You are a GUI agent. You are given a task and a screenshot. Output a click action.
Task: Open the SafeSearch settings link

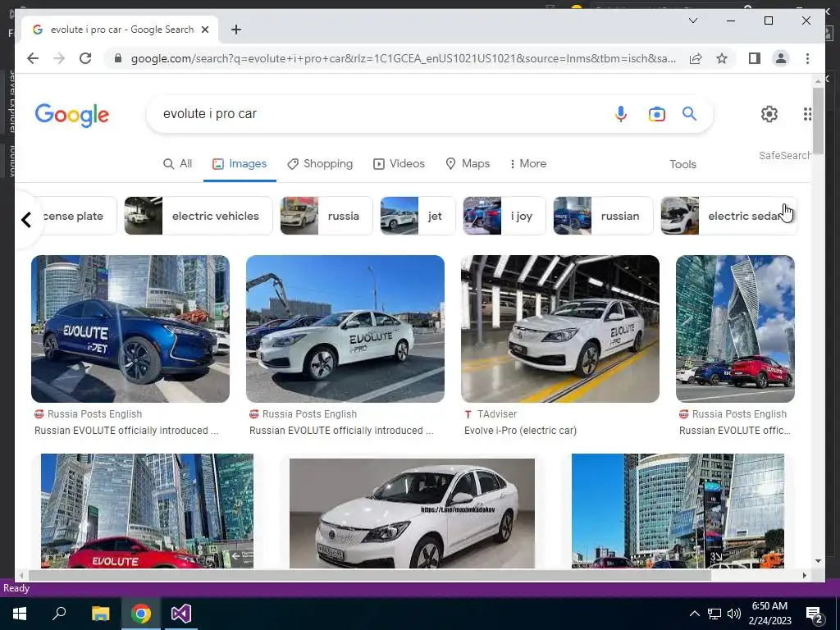(x=784, y=155)
